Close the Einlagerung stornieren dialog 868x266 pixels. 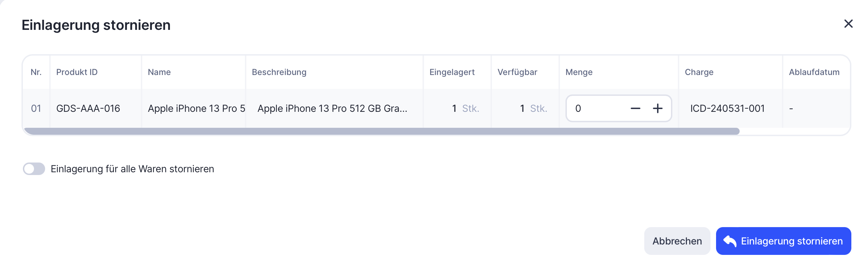point(848,24)
